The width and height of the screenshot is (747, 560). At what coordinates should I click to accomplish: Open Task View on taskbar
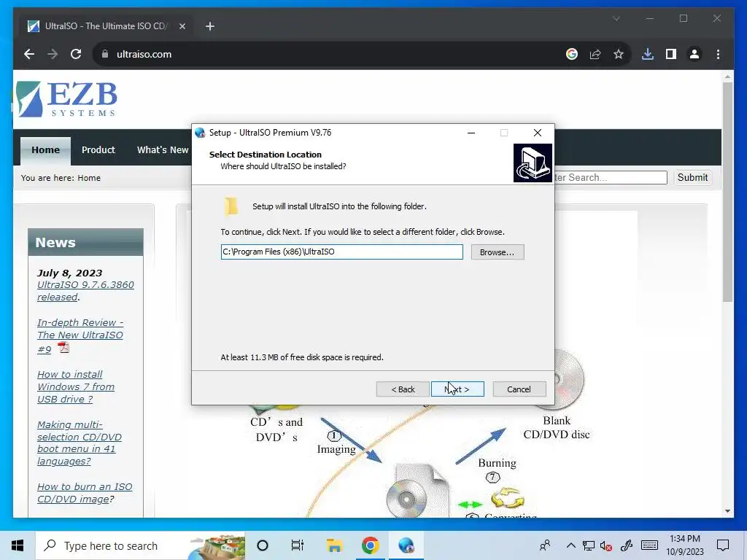coord(298,545)
